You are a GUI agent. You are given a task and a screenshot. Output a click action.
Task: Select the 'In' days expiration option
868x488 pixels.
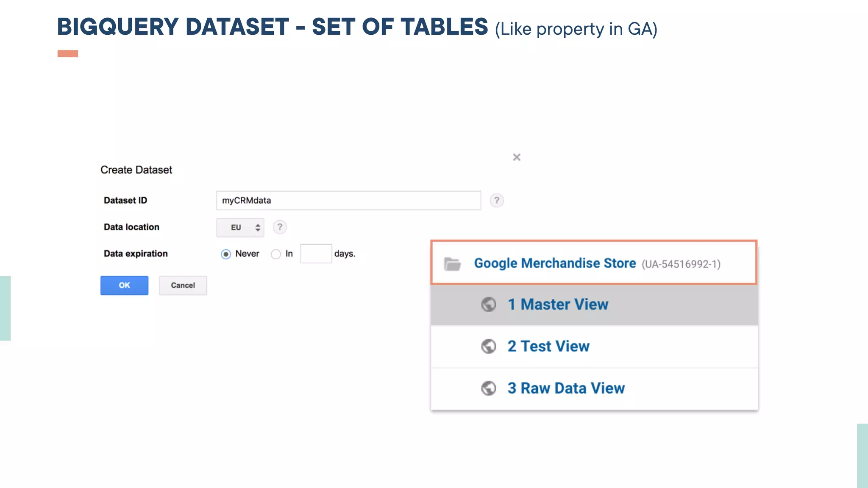(x=276, y=254)
